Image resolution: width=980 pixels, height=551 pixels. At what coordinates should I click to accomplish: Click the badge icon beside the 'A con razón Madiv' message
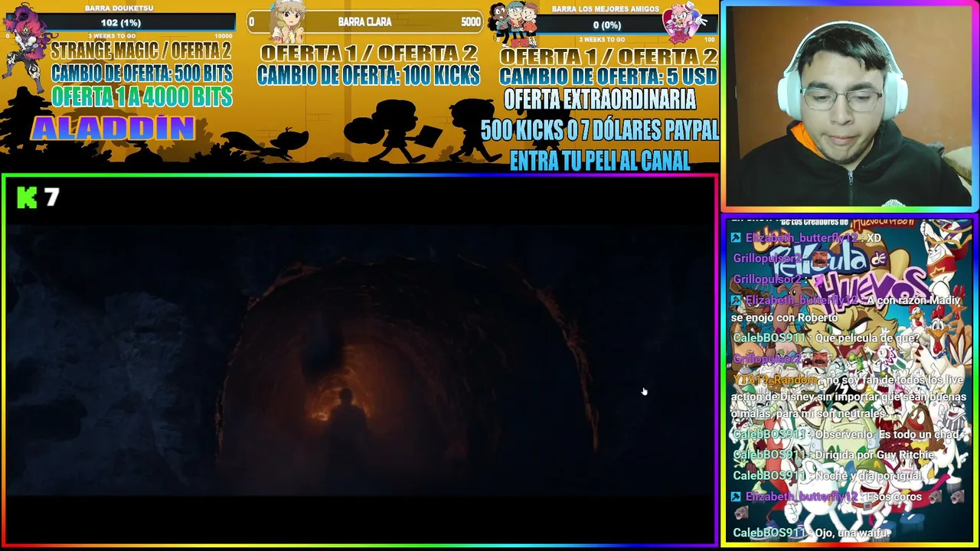click(x=737, y=301)
